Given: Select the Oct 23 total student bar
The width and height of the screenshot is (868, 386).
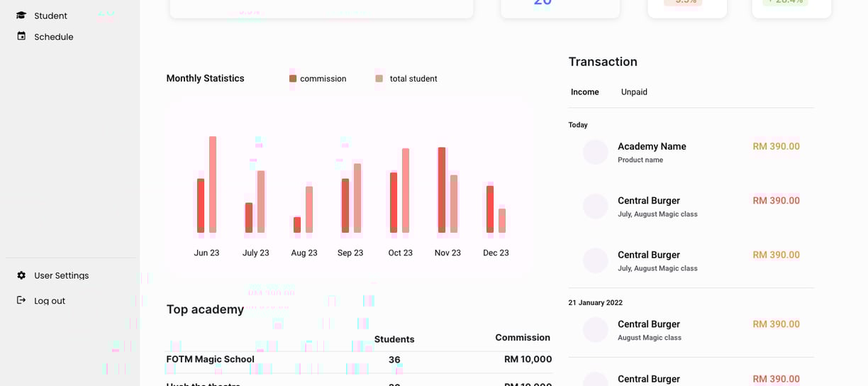Looking at the screenshot, I should tap(406, 190).
